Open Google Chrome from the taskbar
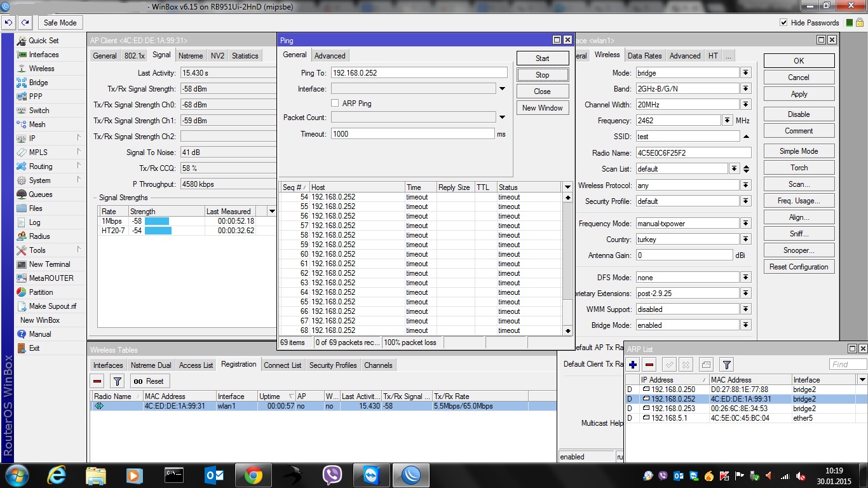Image resolution: width=868 pixels, height=488 pixels. point(253,475)
